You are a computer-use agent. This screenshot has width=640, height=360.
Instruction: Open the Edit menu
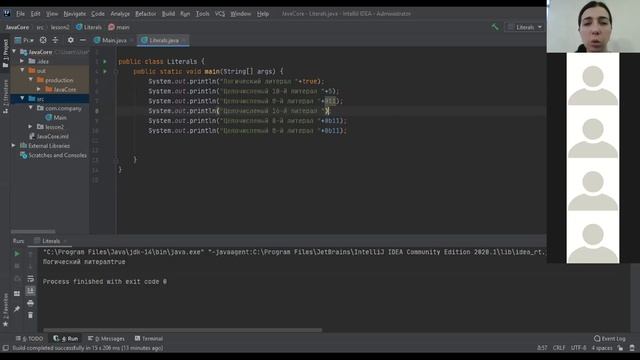coord(36,14)
